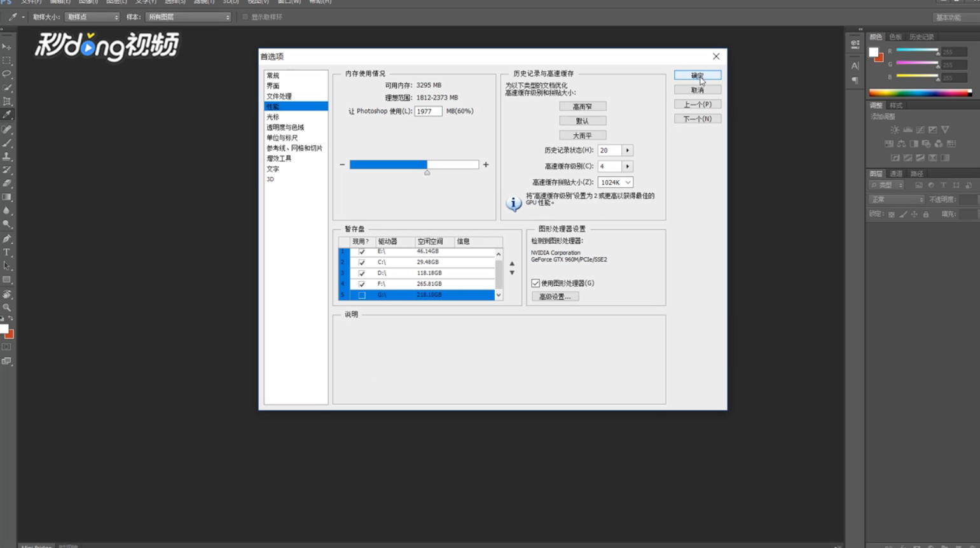Uncheck the C:\ scratch disk checkbox
Viewport: 980px width, 548px height.
click(362, 262)
